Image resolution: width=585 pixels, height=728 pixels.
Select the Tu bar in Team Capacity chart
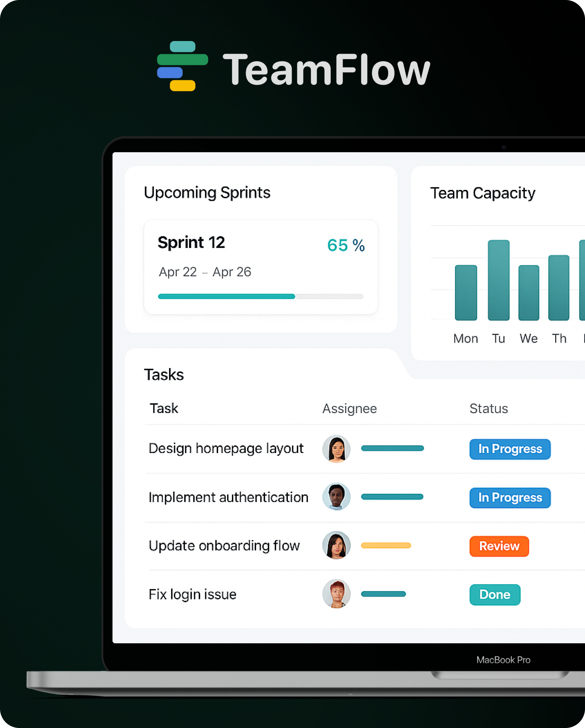pos(499,280)
